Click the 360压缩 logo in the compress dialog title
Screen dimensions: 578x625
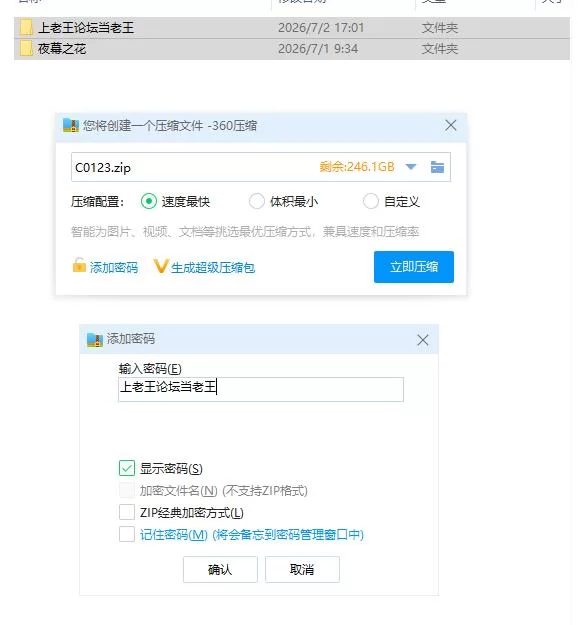pos(71,126)
